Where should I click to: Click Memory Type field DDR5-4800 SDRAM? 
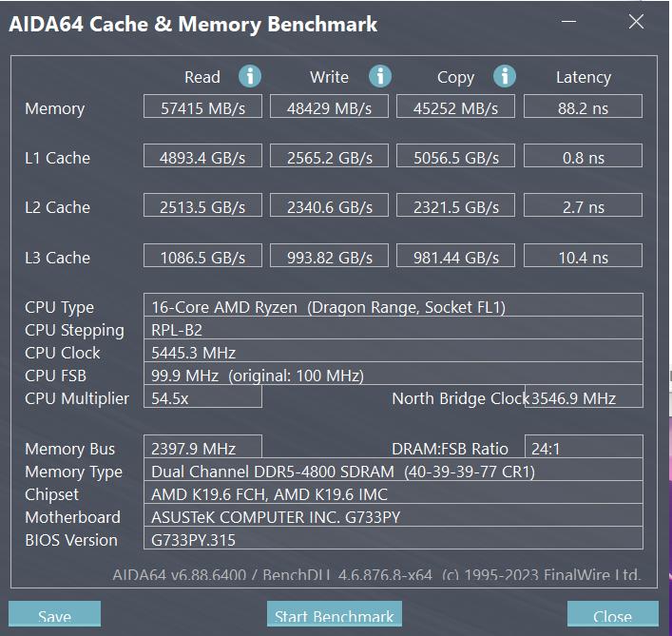(x=393, y=470)
